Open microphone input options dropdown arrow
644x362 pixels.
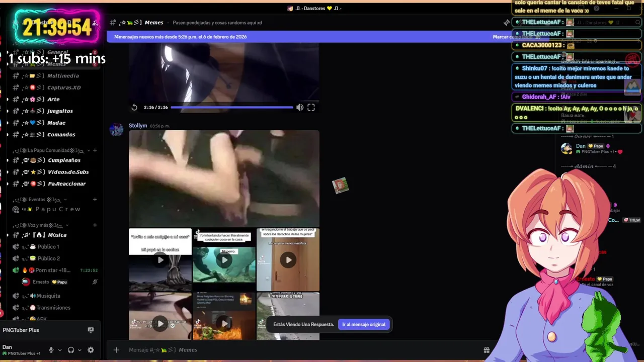pyautogui.click(x=60, y=350)
